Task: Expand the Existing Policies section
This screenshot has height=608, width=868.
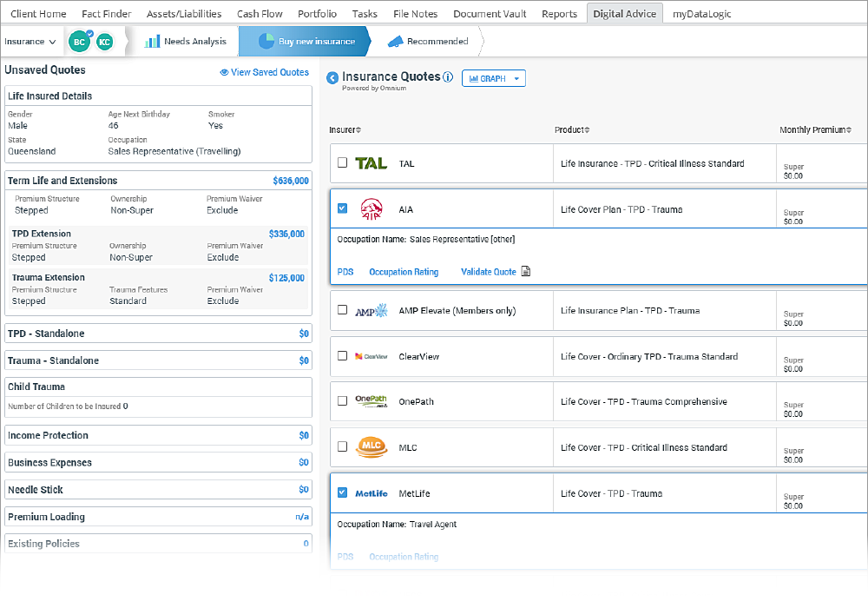Action: 158,544
